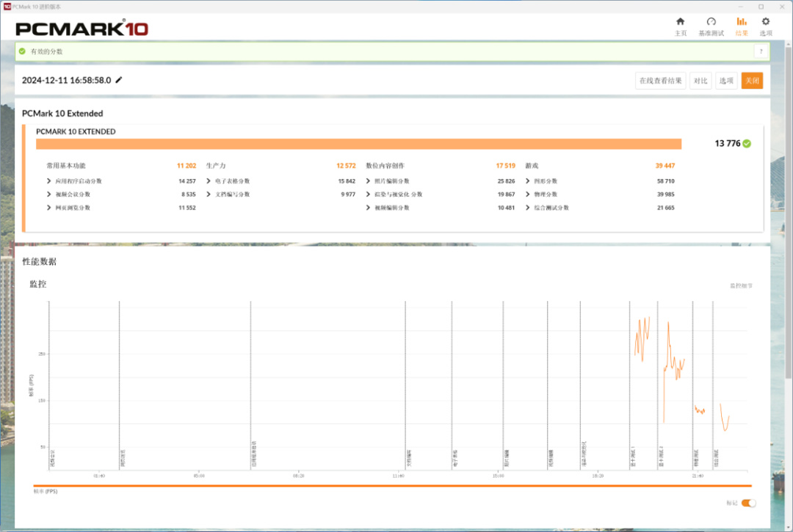The image size is (793, 532).
Task: Click the orange PCMark 10 Extended score bar
Action: tap(358, 144)
